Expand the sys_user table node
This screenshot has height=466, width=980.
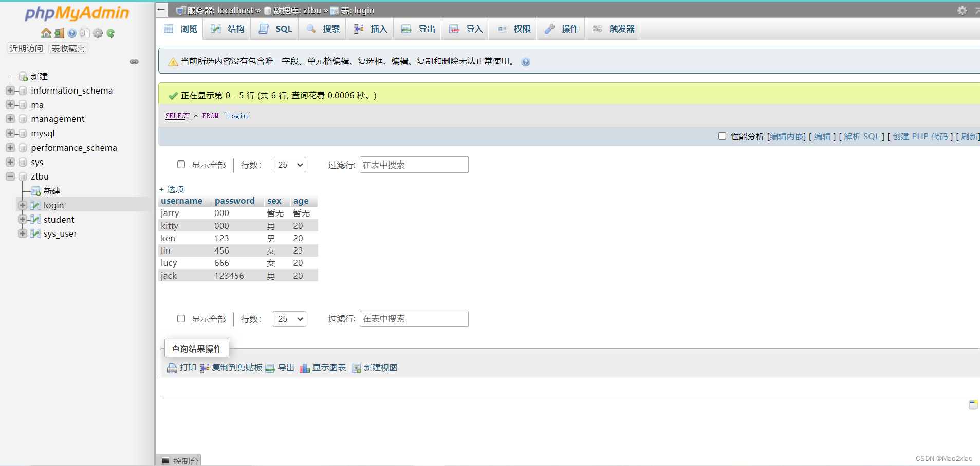[22, 234]
